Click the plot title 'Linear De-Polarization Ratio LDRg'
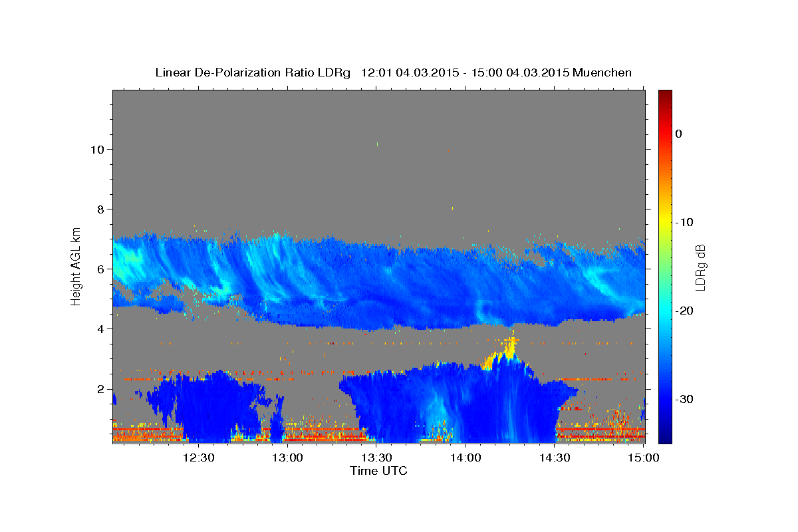Viewport: 798px width, 532px height. [253, 72]
